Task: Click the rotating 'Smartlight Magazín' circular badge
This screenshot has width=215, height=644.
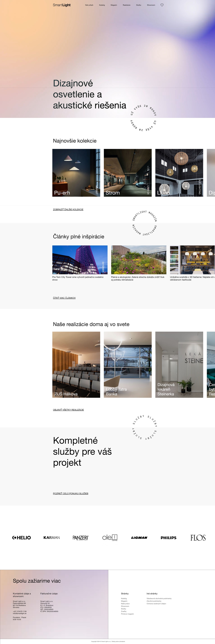Action: (144, 223)
